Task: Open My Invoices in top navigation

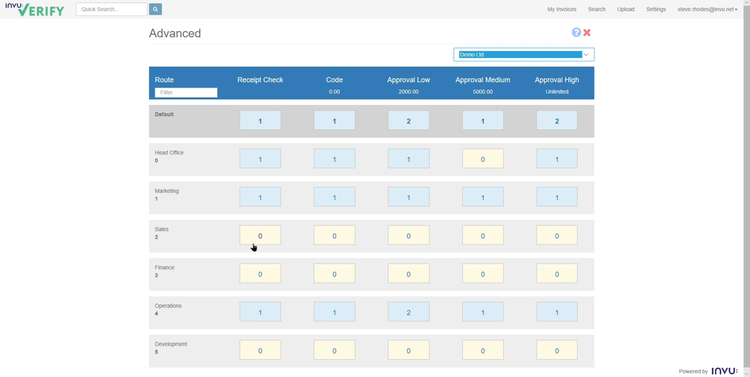Action: tap(562, 9)
